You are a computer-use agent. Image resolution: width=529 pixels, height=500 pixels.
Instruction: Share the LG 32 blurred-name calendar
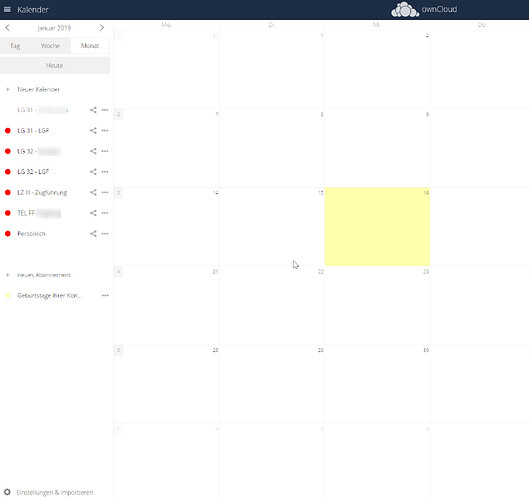(93, 151)
